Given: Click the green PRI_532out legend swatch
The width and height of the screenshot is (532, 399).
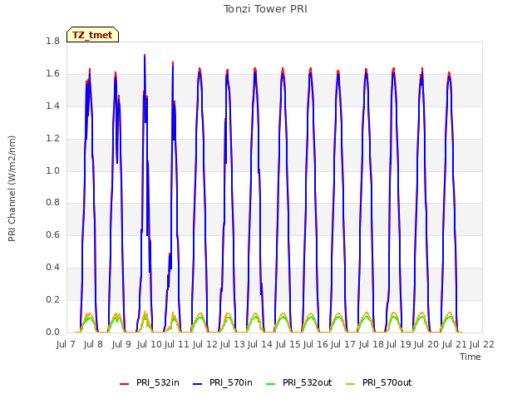Looking at the screenshot, I should click(271, 384).
